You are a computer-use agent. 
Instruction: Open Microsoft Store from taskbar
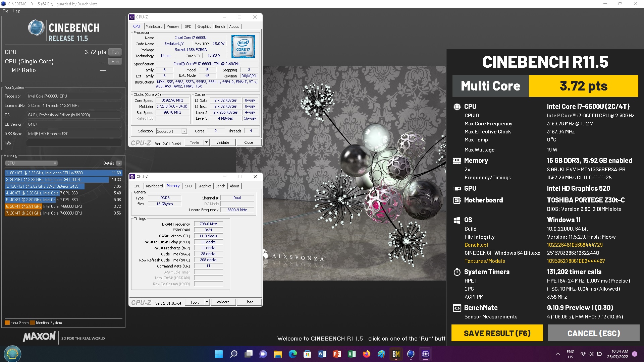click(308, 354)
